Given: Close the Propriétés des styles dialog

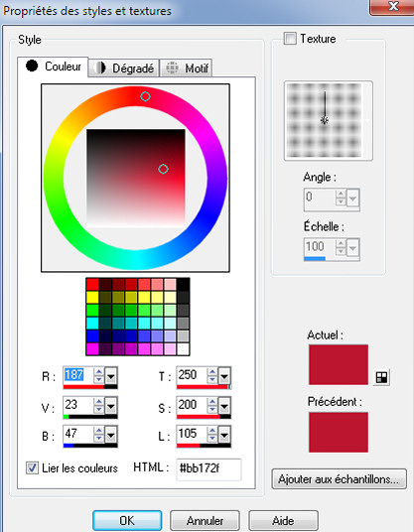Looking at the screenshot, I should coord(392,7).
